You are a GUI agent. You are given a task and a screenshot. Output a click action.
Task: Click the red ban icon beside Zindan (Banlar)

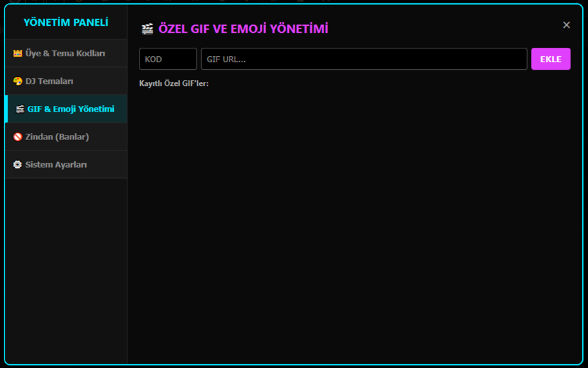coord(17,137)
